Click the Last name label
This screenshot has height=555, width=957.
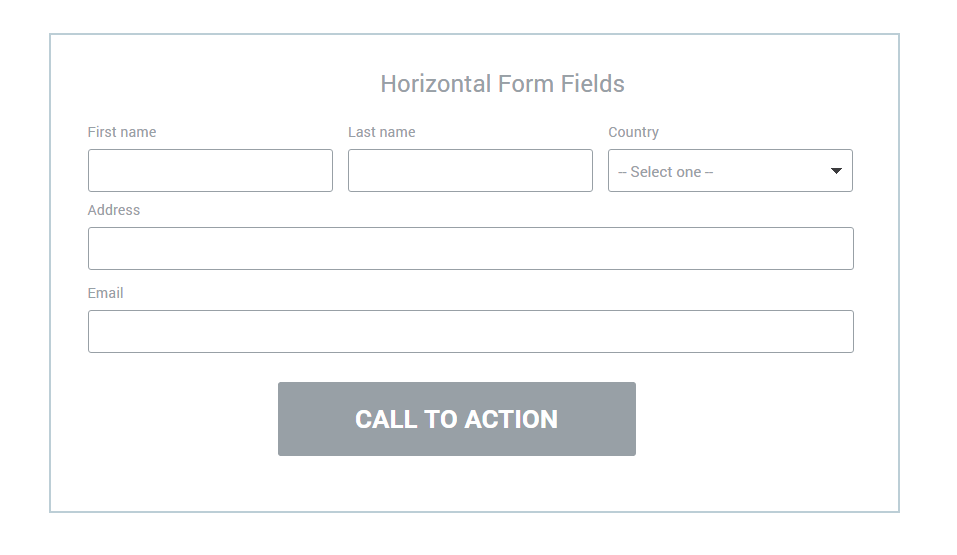(381, 132)
